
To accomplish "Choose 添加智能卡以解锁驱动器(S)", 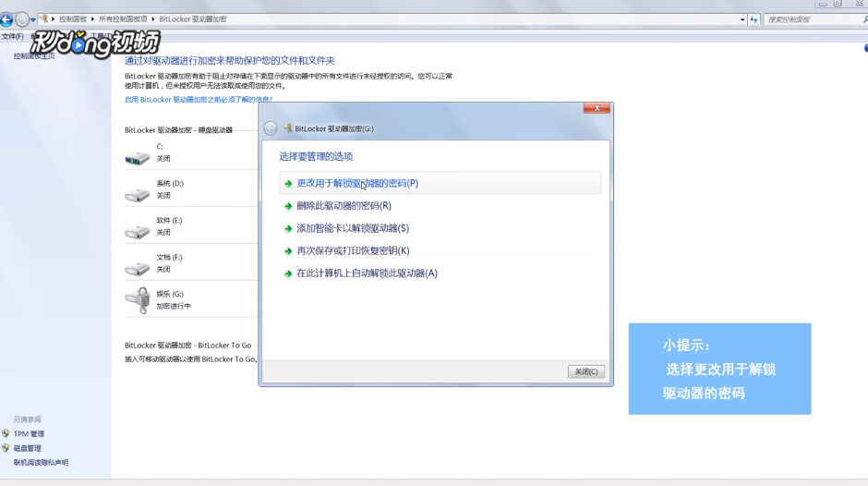I will [353, 228].
